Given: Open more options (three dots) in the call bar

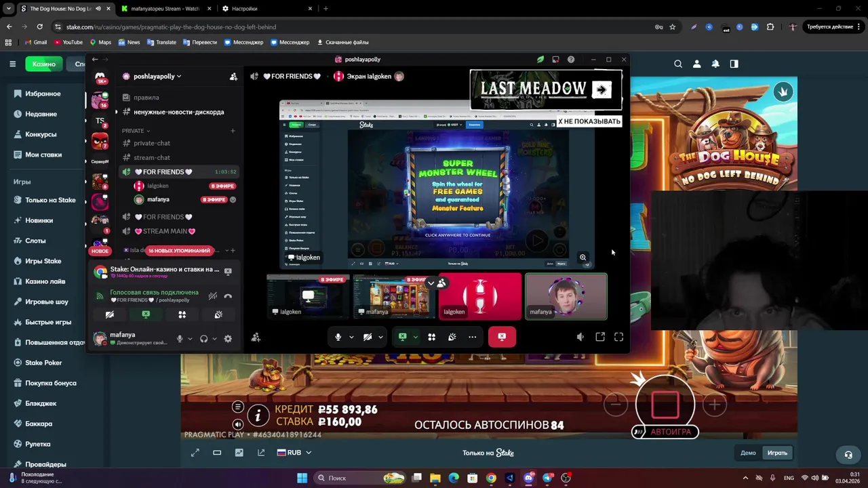Looking at the screenshot, I should click(472, 337).
